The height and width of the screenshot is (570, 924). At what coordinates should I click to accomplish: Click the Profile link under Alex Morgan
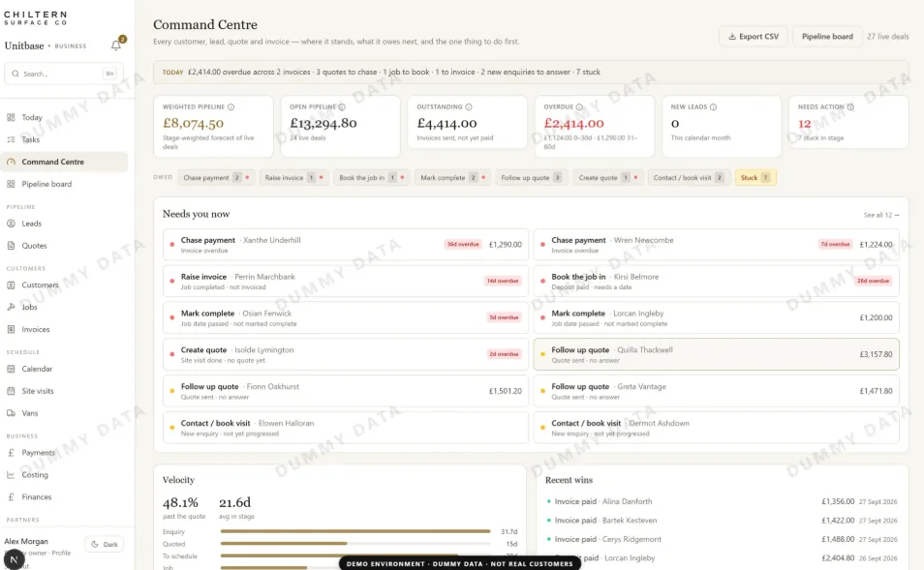pos(61,553)
